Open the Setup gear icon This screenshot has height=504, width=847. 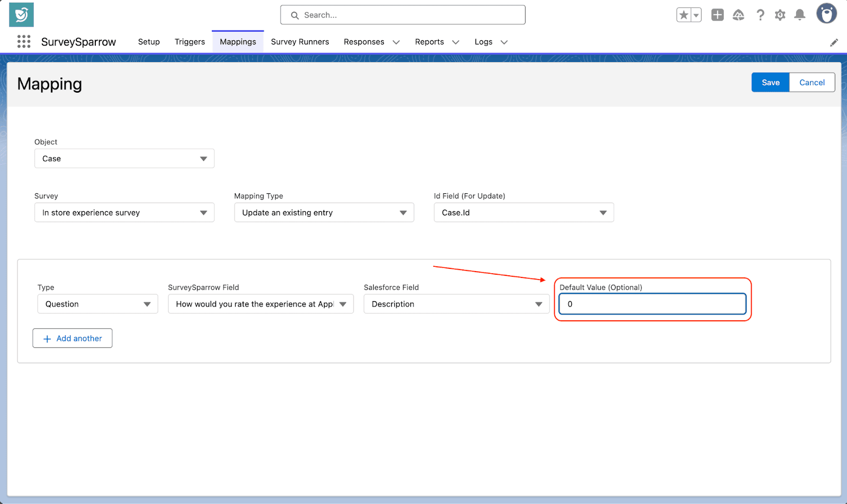780,15
